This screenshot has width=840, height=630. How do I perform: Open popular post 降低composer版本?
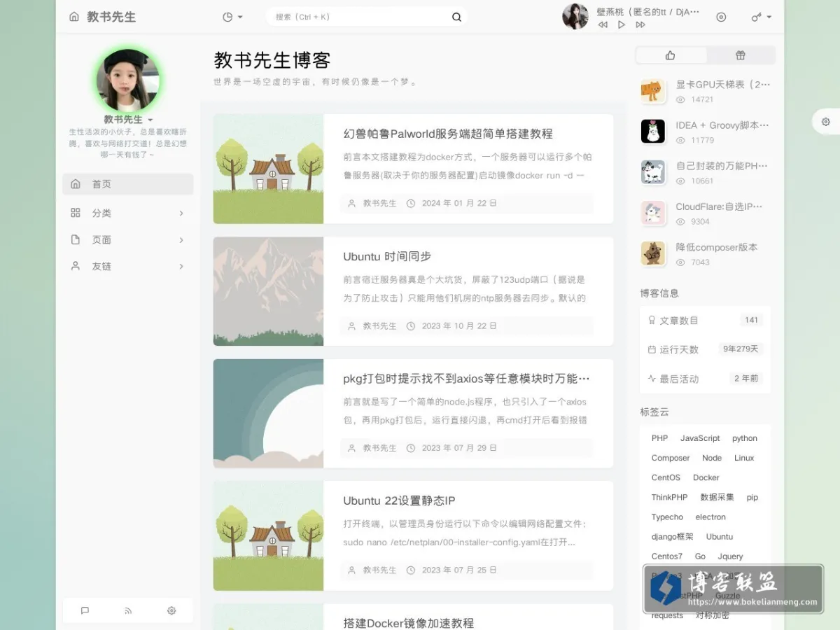click(x=717, y=247)
